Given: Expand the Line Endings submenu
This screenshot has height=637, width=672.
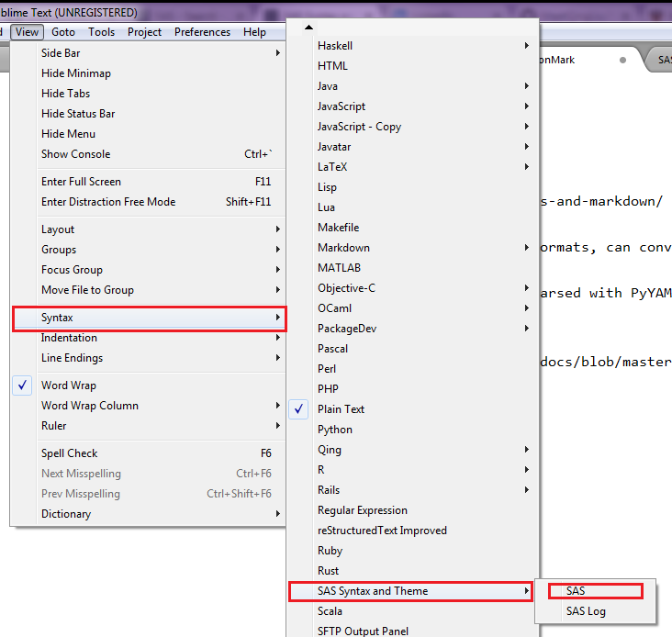Looking at the screenshot, I should click(149, 358).
